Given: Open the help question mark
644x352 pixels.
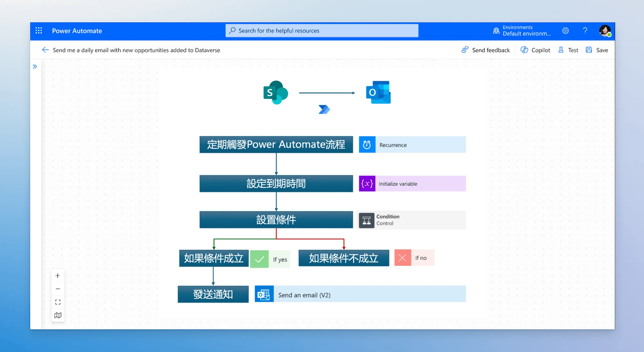Looking at the screenshot, I should (585, 31).
